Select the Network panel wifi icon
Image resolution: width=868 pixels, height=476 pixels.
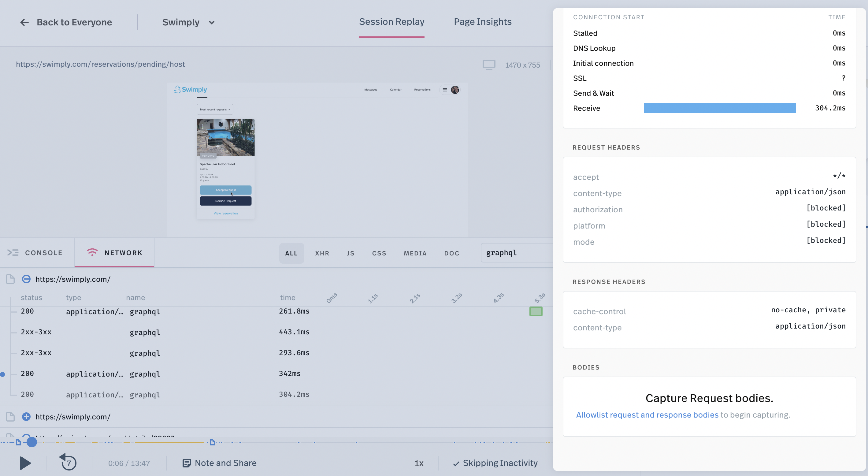92,252
